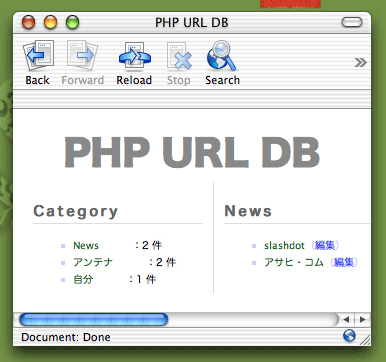386x362 pixels.
Task: Click the Back toolbar icon
Action: coord(38,55)
